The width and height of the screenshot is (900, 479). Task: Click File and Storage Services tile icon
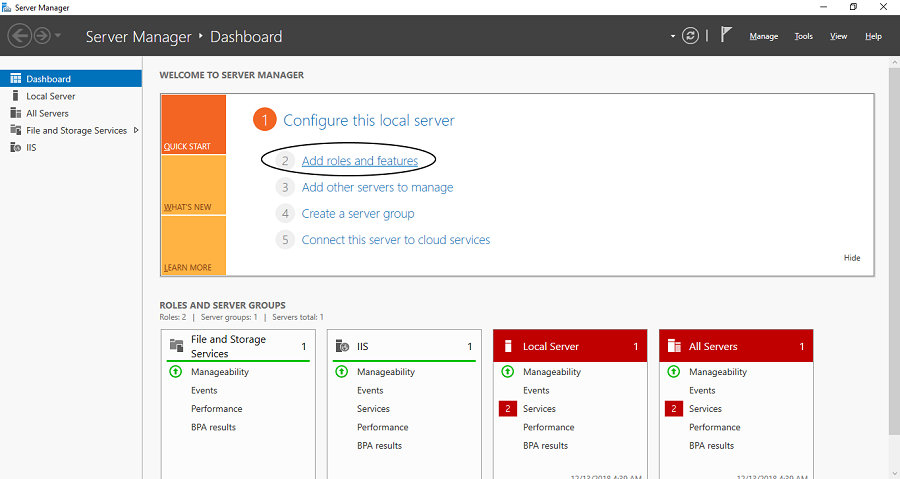176,345
